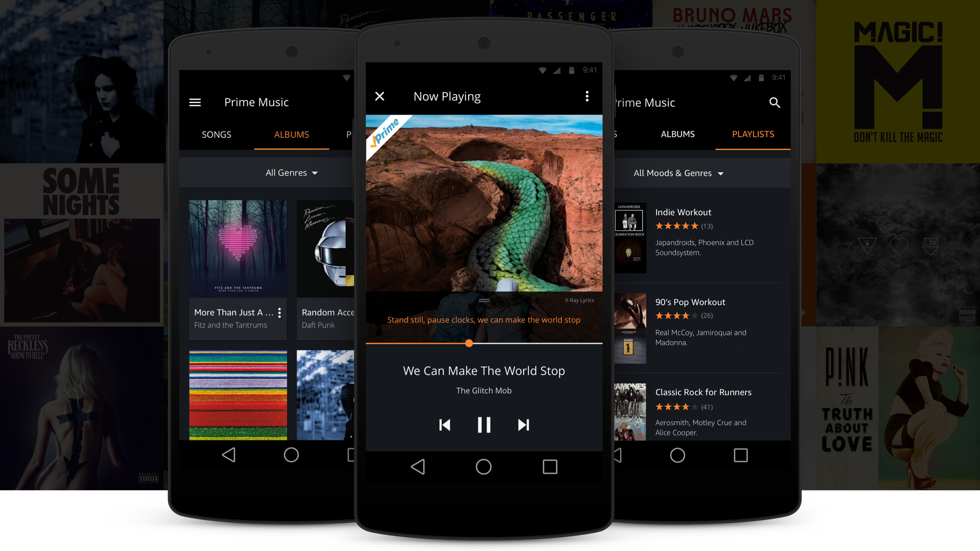The image size is (980, 551).
Task: Skip to previous track using back button
Action: (444, 425)
